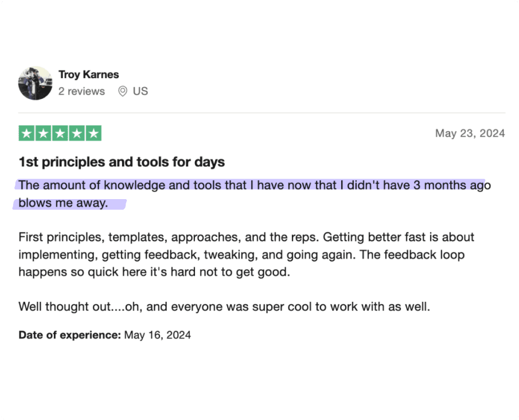Click Troy Karnes' profile avatar

(x=35, y=83)
